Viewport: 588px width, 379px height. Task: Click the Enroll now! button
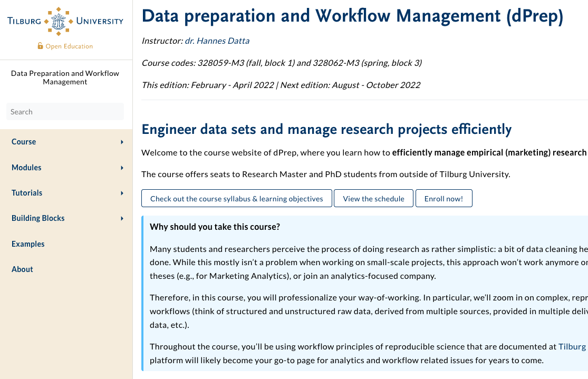tap(444, 199)
